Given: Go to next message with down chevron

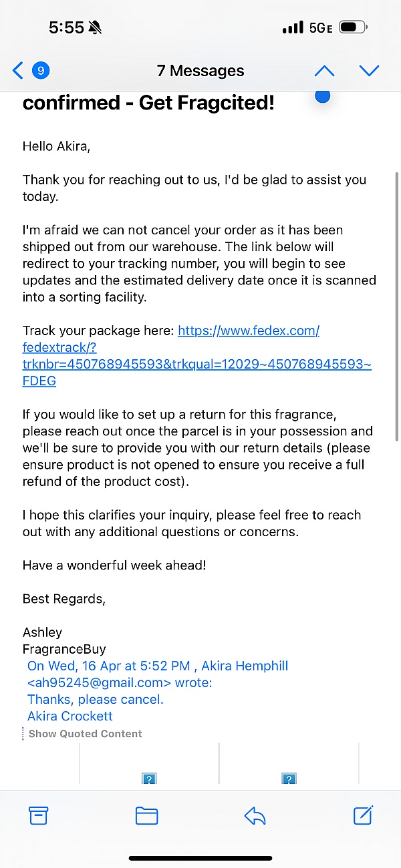Looking at the screenshot, I should (369, 70).
